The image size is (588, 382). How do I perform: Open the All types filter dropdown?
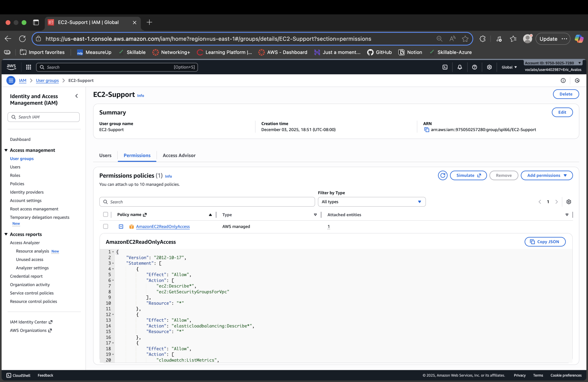pos(372,202)
